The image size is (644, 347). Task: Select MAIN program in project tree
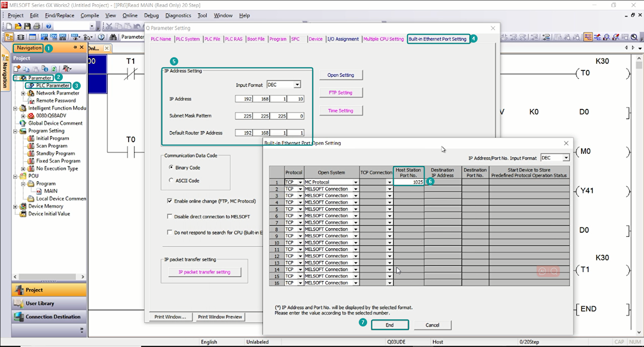(x=51, y=191)
